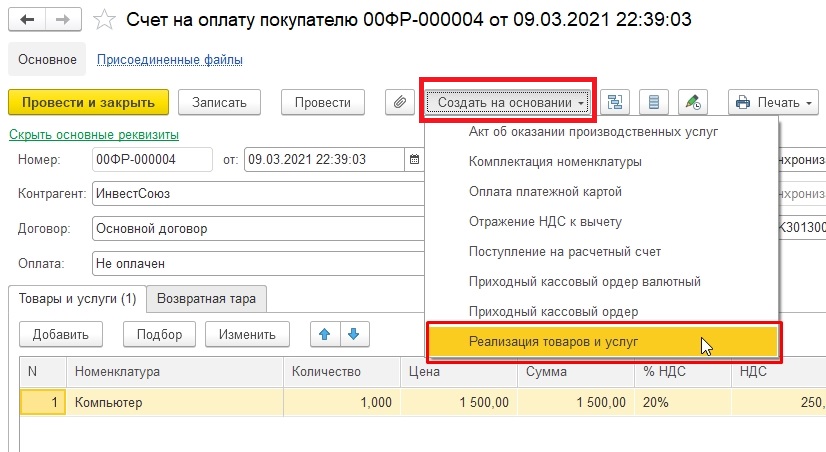
Task: Click Скрыть основные реквизиты link
Action: tap(94, 135)
